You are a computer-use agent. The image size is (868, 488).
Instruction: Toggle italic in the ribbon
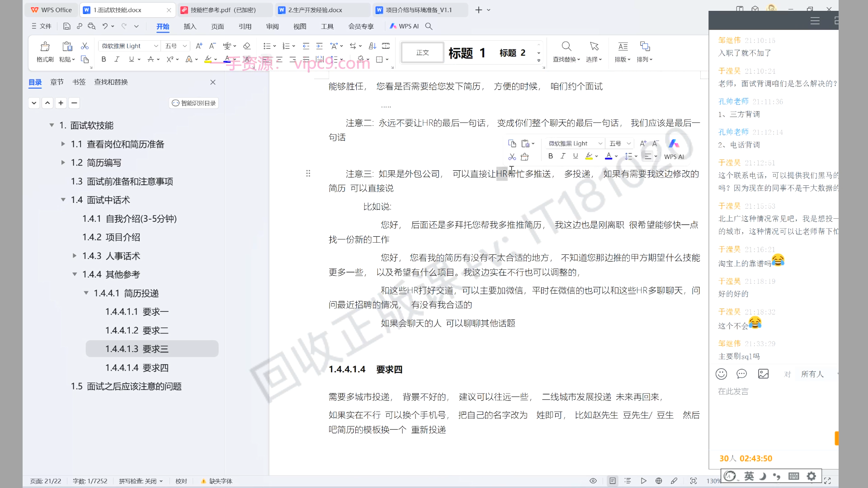(x=117, y=59)
